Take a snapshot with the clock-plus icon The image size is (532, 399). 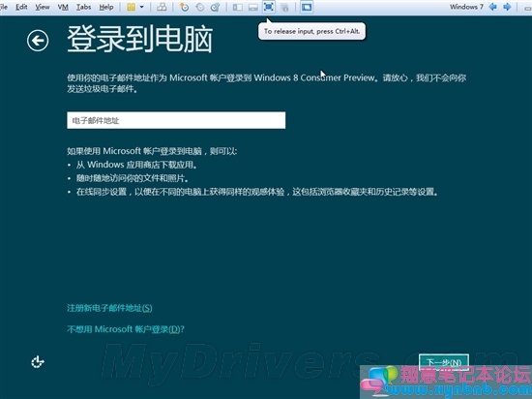184,7
